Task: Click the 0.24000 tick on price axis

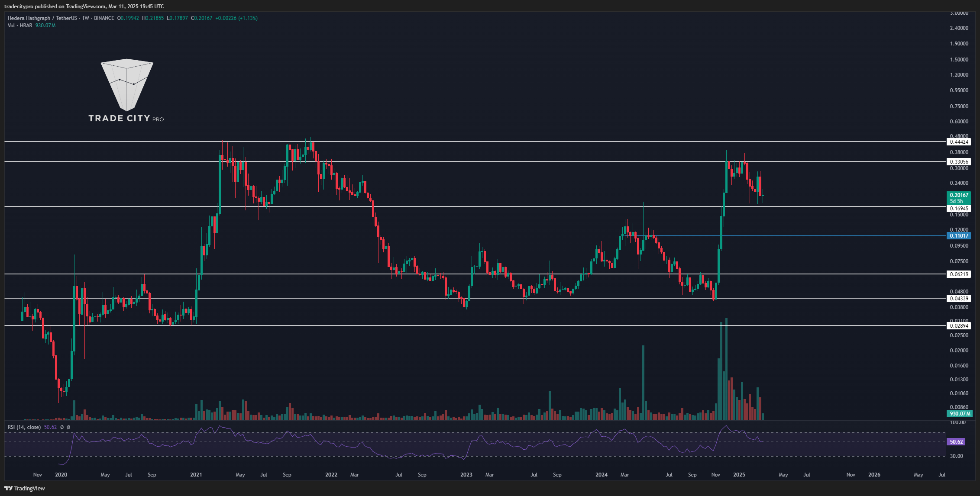Action: click(959, 184)
